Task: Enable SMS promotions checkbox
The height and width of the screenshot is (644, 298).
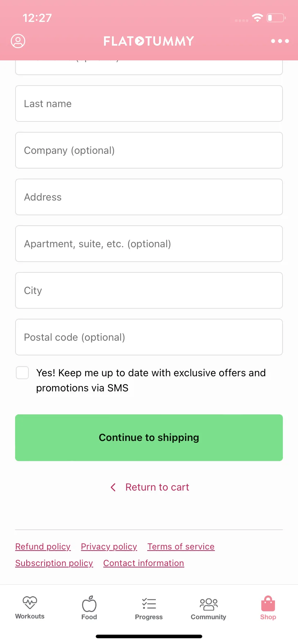Action: (22, 373)
